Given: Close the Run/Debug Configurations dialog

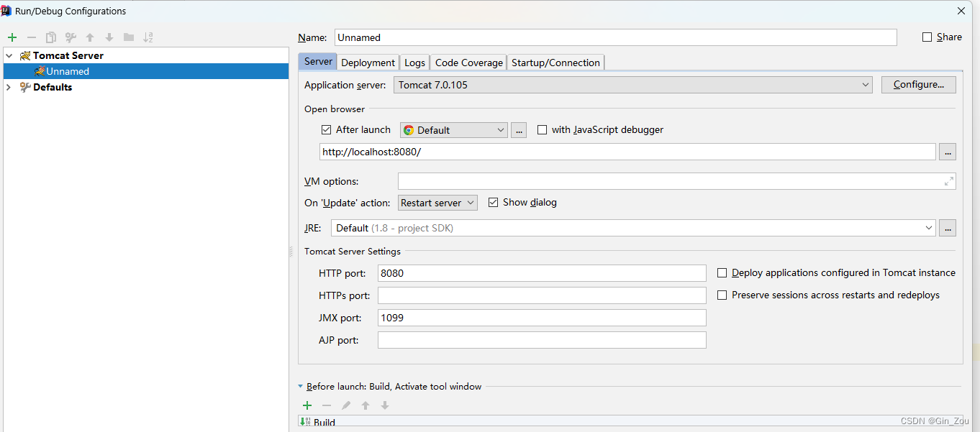Looking at the screenshot, I should [961, 11].
